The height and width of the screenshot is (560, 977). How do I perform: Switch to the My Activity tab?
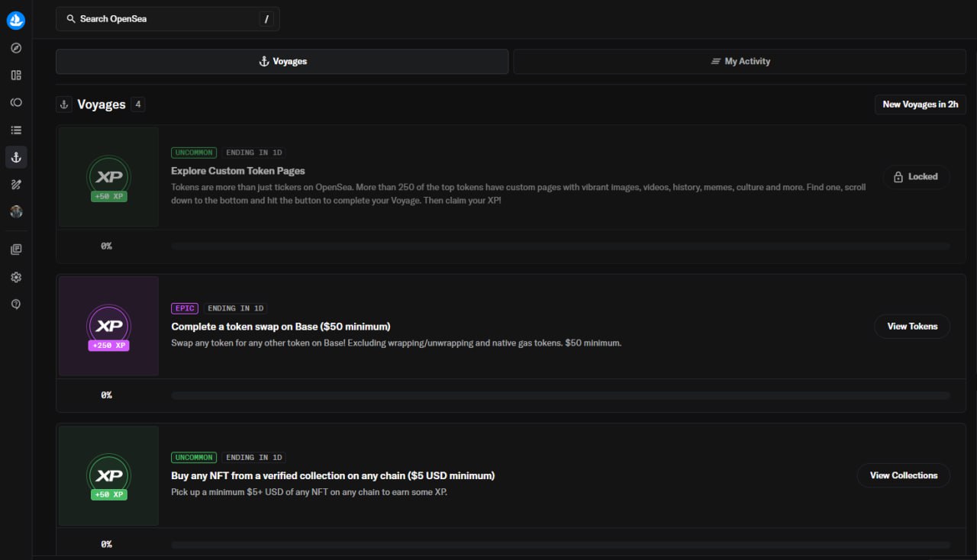[740, 62]
